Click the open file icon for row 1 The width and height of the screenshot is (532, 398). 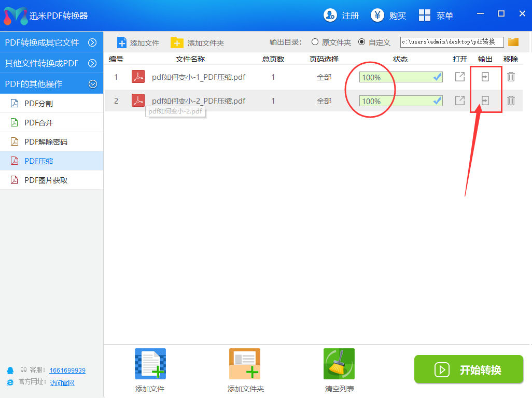click(459, 77)
